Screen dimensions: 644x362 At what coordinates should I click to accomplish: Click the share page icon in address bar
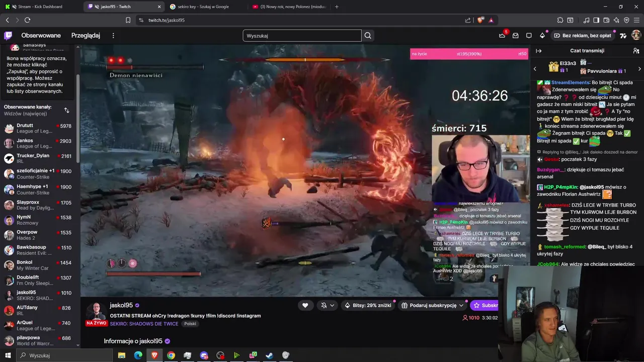(x=468, y=20)
